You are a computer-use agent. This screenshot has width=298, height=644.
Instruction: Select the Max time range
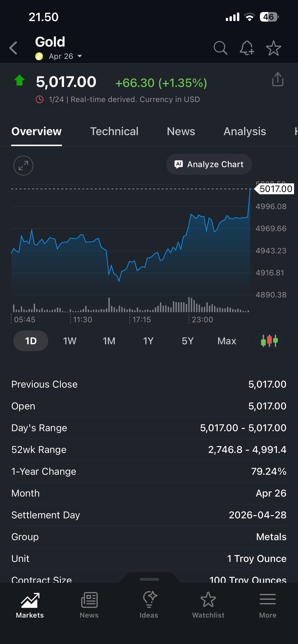point(227,341)
